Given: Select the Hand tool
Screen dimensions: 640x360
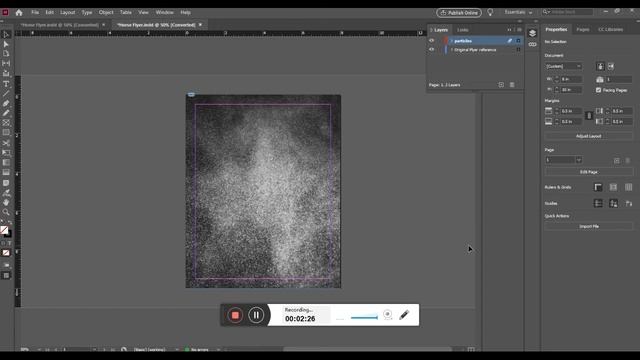Looking at the screenshot, I should click(x=6, y=202).
